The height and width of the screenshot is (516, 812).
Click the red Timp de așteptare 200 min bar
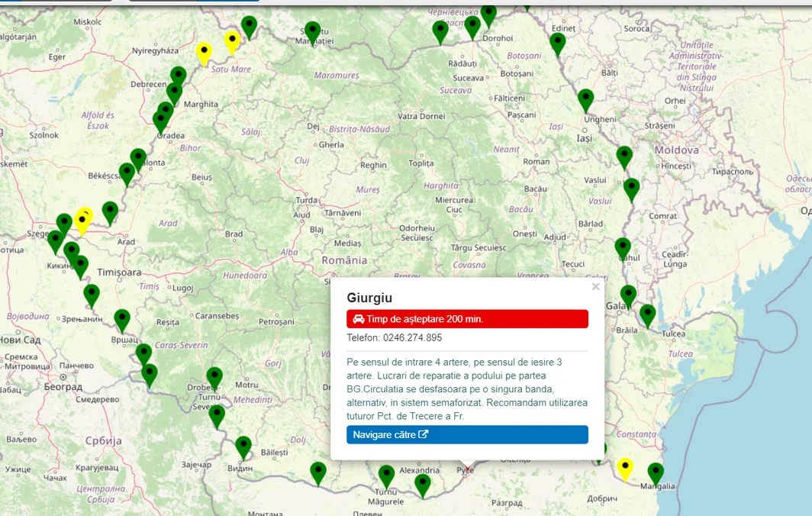click(x=467, y=319)
